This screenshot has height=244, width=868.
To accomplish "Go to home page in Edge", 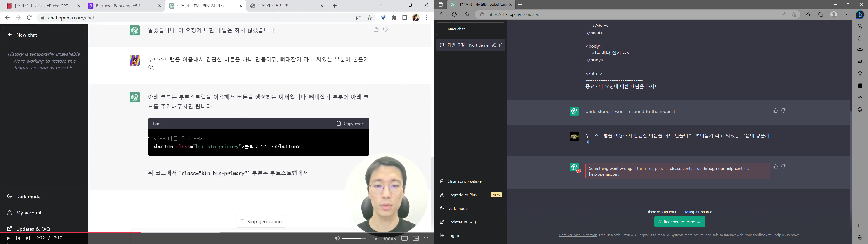I will [467, 15].
